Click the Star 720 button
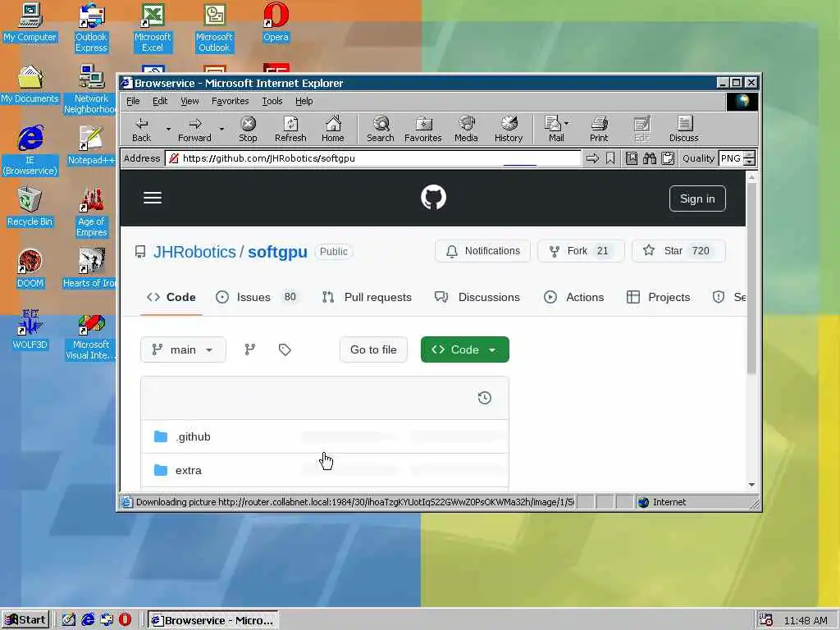 click(x=678, y=251)
